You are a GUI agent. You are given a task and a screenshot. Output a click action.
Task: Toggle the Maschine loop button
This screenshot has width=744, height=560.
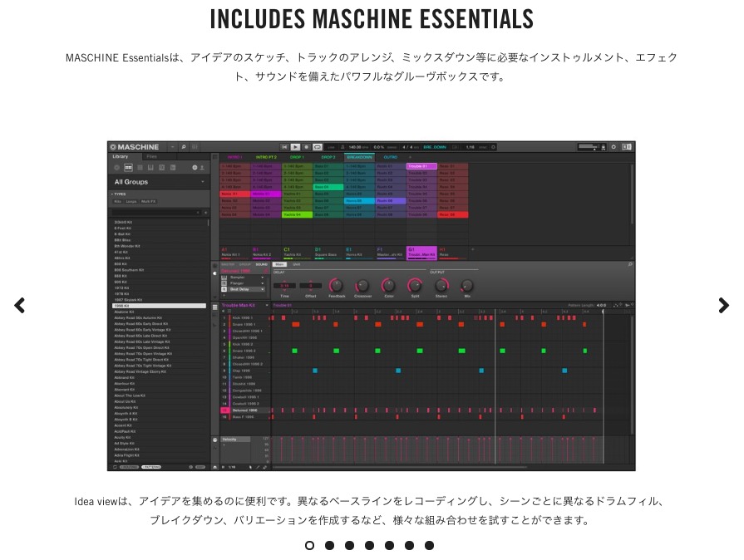(318, 147)
